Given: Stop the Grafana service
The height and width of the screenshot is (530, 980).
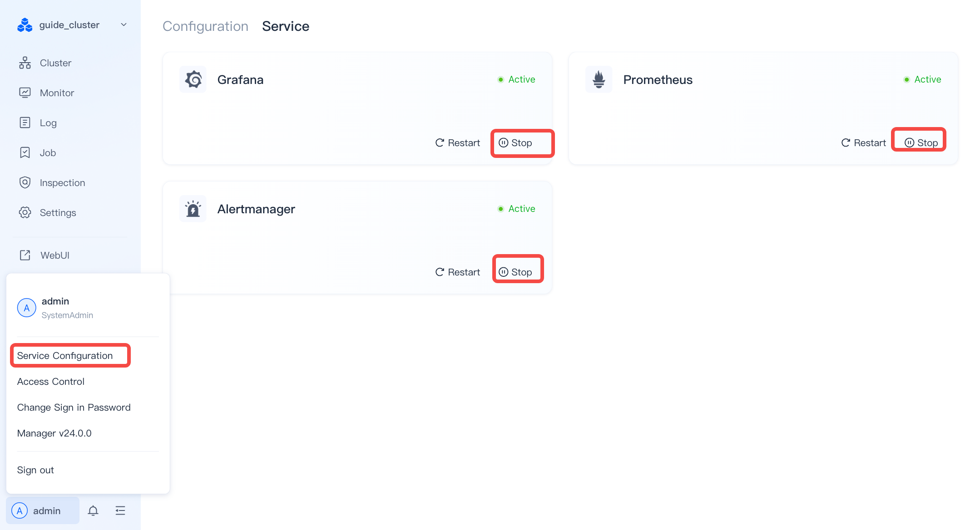Looking at the screenshot, I should point(515,143).
